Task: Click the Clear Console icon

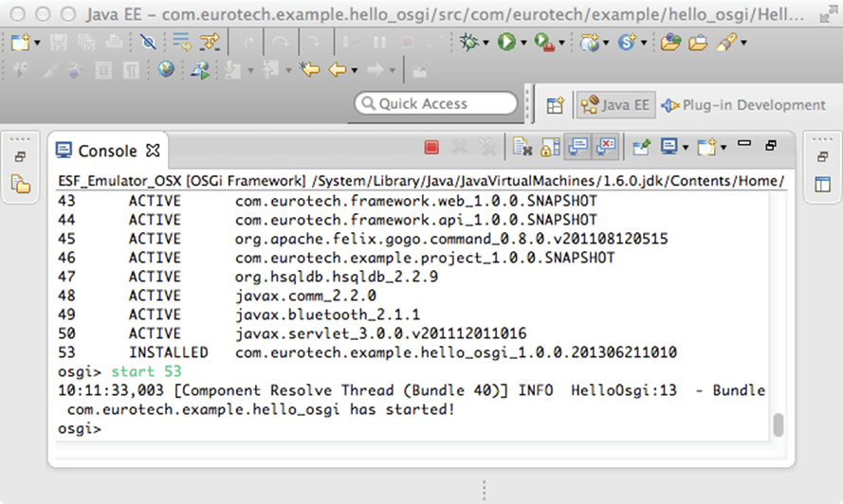Action: click(x=522, y=147)
